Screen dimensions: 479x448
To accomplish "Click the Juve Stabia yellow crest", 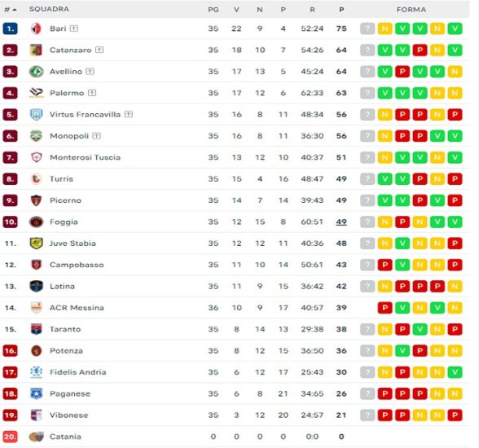I will tap(36, 244).
